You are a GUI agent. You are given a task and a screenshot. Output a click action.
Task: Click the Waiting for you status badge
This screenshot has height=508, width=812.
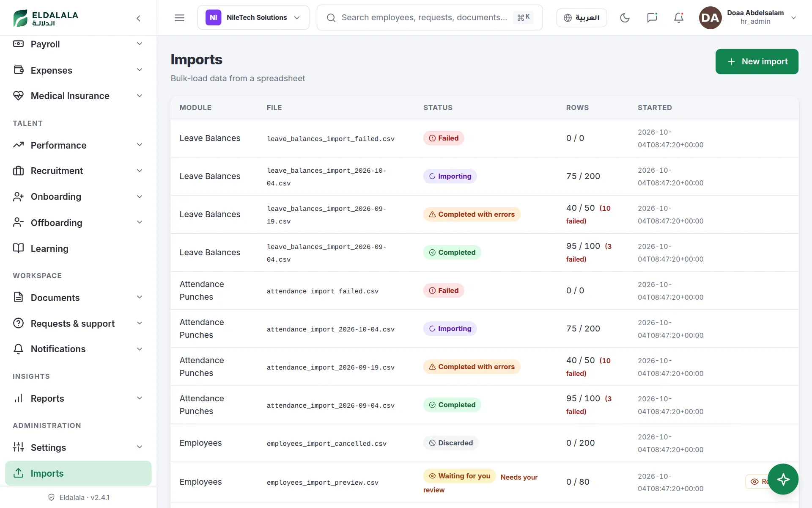[459, 476]
